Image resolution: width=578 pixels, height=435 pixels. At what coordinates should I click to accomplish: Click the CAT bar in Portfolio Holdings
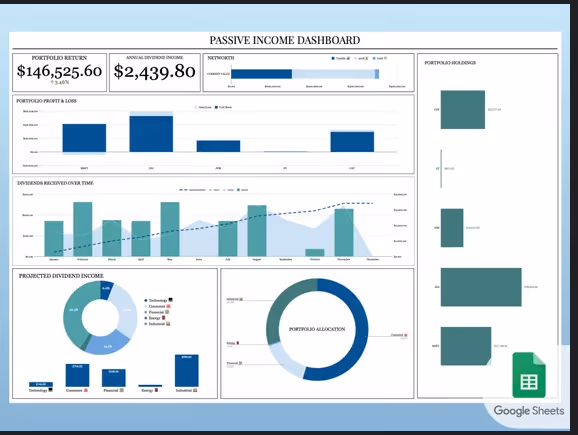[x=463, y=109]
